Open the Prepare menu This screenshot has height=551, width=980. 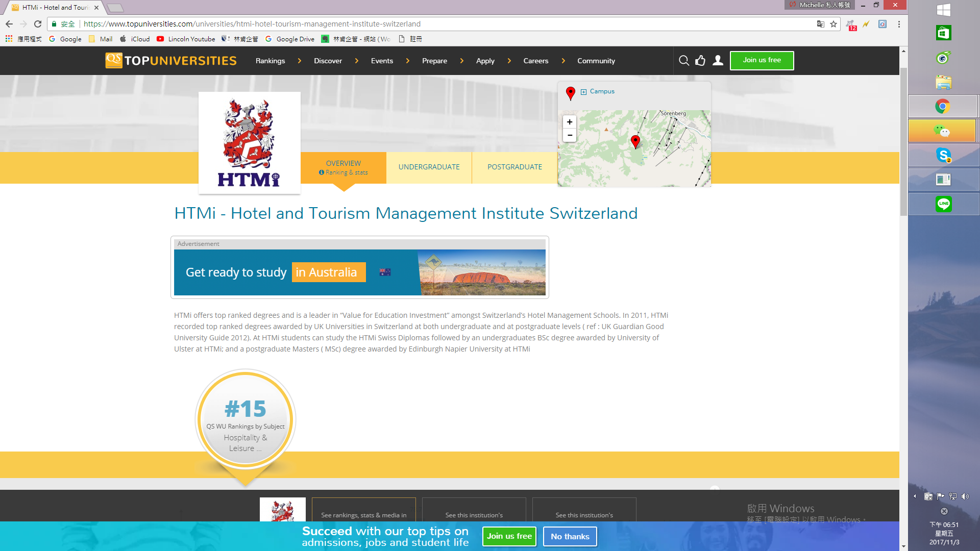434,61
